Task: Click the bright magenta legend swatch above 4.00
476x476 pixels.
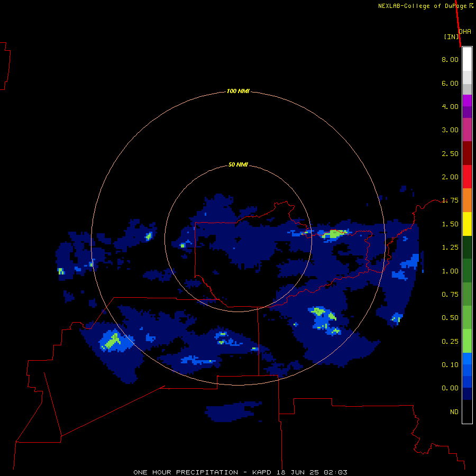Action: [467, 100]
